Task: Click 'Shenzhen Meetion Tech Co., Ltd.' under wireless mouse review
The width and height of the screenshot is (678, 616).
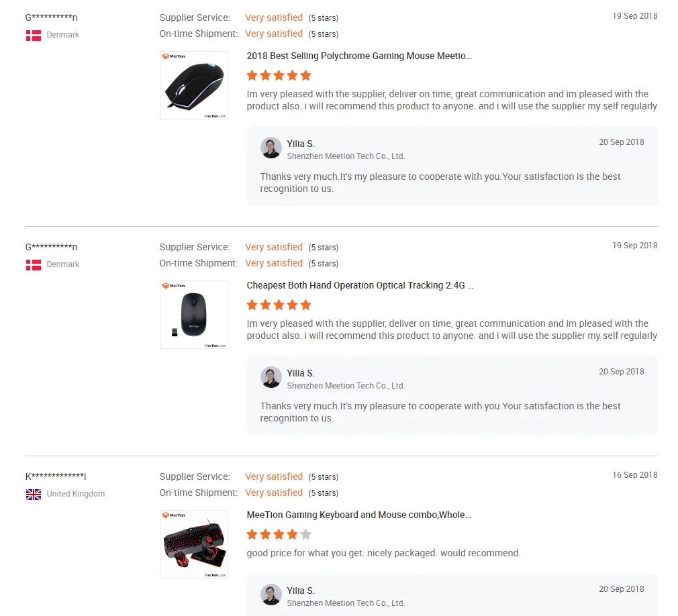Action: [x=346, y=386]
